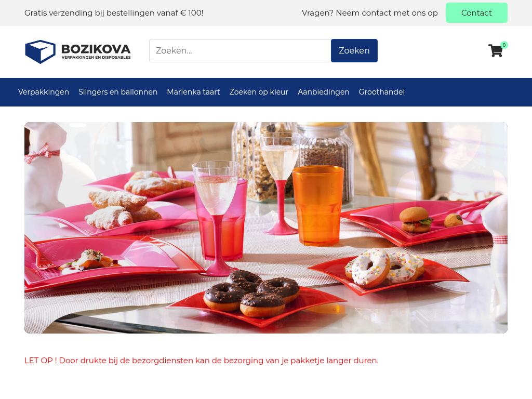This screenshot has width=532, height=399.
Task: Click the blue Zoeken search button
Action: click(x=354, y=50)
